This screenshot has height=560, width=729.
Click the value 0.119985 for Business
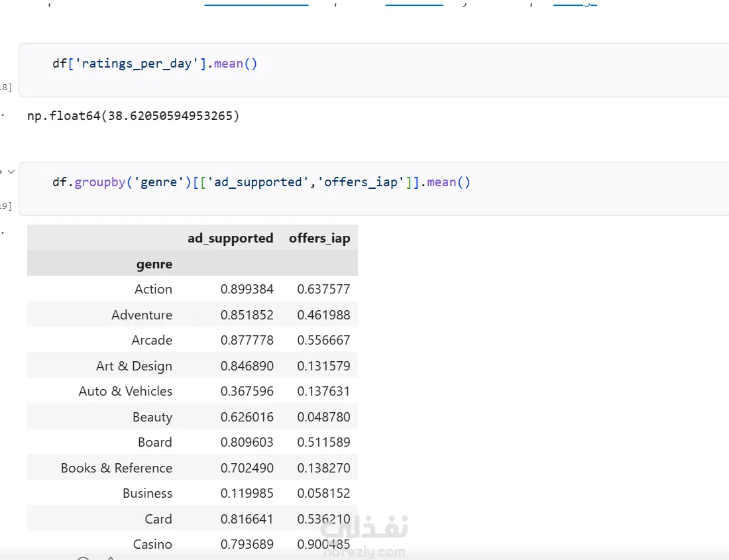247,493
